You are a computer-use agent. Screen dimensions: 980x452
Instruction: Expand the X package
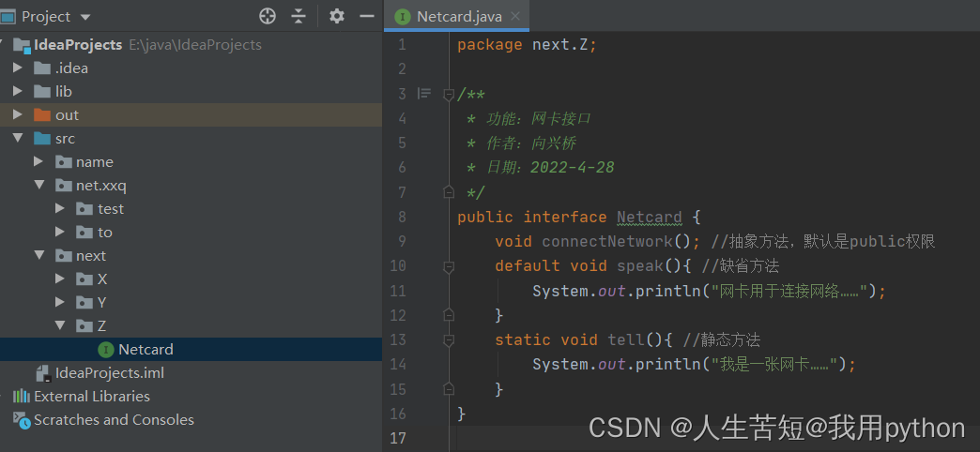[60, 279]
